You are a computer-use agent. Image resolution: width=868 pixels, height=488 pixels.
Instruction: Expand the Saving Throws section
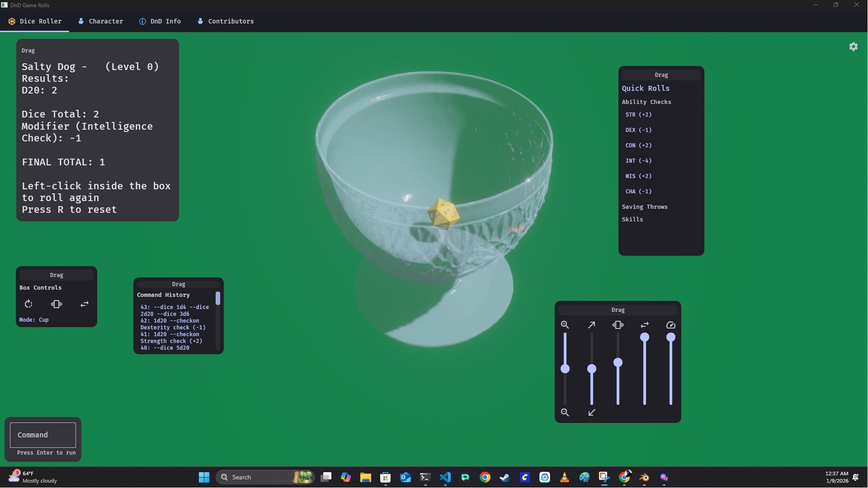coord(644,207)
